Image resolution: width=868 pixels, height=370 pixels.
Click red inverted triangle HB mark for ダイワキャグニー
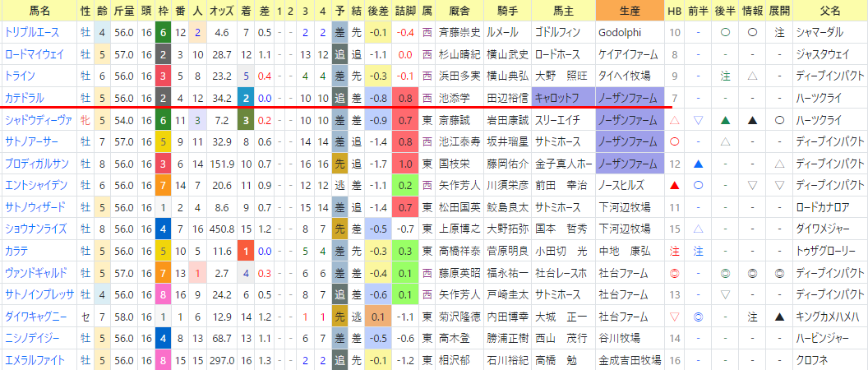point(674,317)
